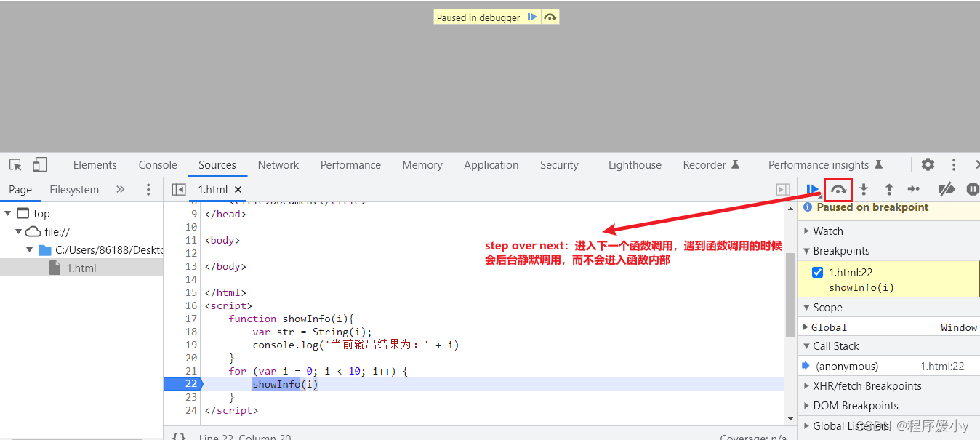The height and width of the screenshot is (440, 980).
Task: Select (anonymous) call stack frame
Action: [888, 367]
